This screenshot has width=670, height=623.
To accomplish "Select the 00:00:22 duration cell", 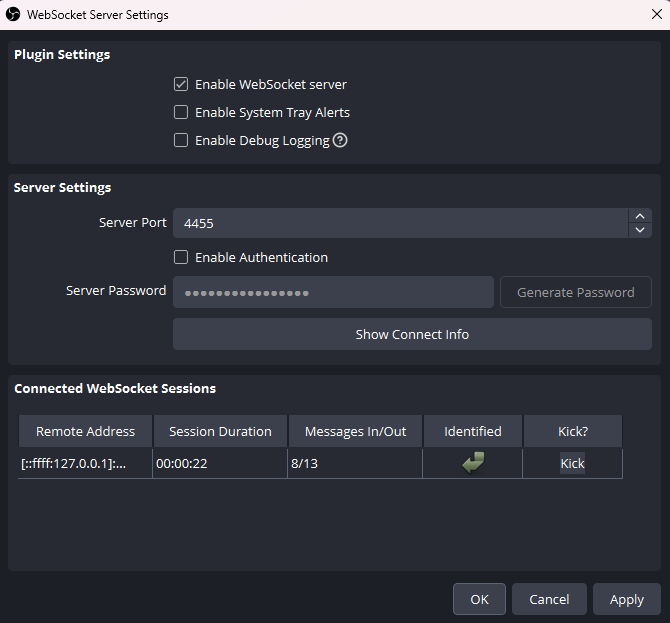I will pos(220,463).
